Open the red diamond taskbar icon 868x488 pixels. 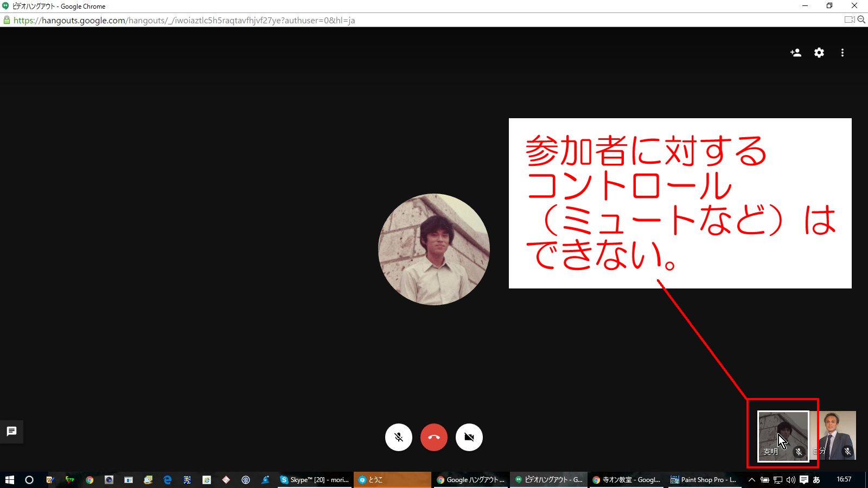(x=226, y=480)
